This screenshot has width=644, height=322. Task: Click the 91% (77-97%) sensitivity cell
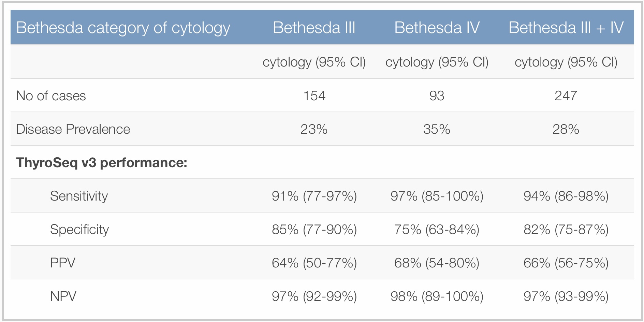tap(314, 196)
